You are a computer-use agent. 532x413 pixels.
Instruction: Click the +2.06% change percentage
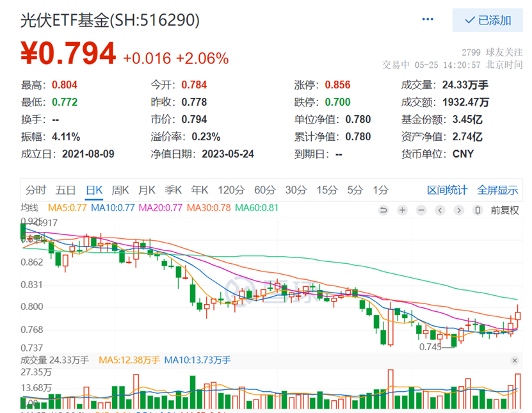click(202, 58)
